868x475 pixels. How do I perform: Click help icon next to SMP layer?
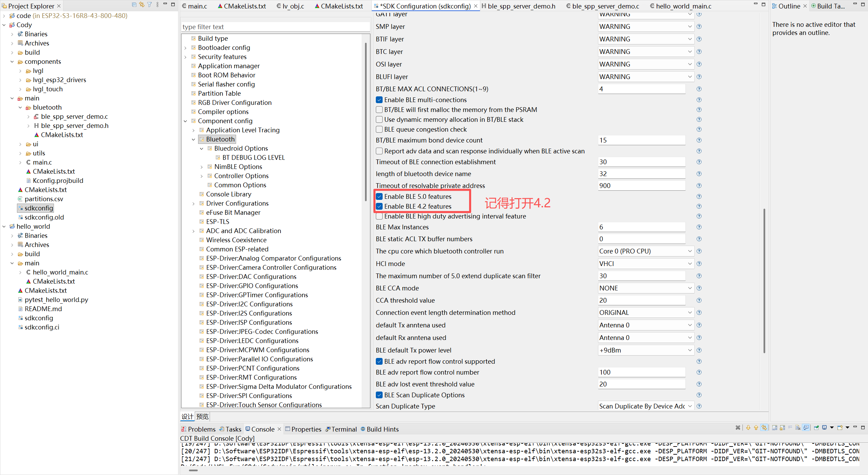pos(699,26)
